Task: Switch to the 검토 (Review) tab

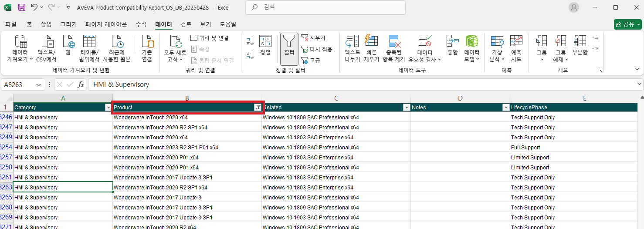Action: point(186,24)
